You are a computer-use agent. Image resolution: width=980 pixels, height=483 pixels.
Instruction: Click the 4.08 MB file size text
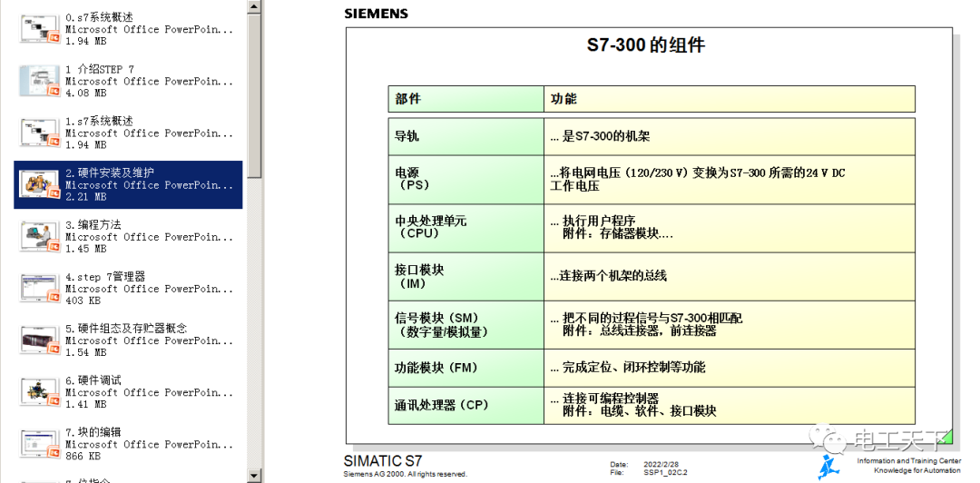(85, 94)
